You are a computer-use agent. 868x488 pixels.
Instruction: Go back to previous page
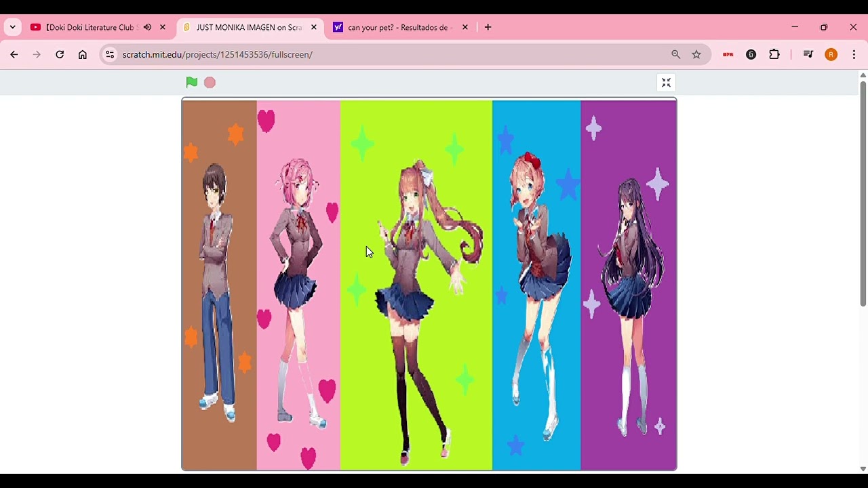[14, 54]
